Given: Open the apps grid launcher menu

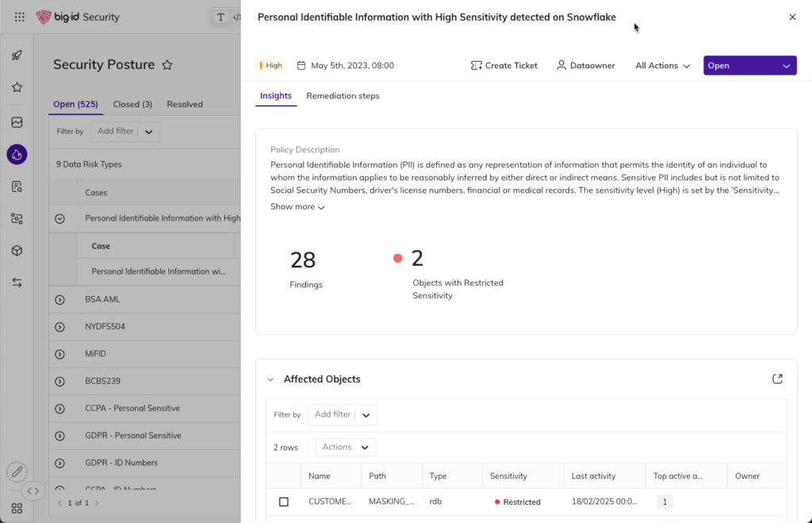Looking at the screenshot, I should click(19, 17).
